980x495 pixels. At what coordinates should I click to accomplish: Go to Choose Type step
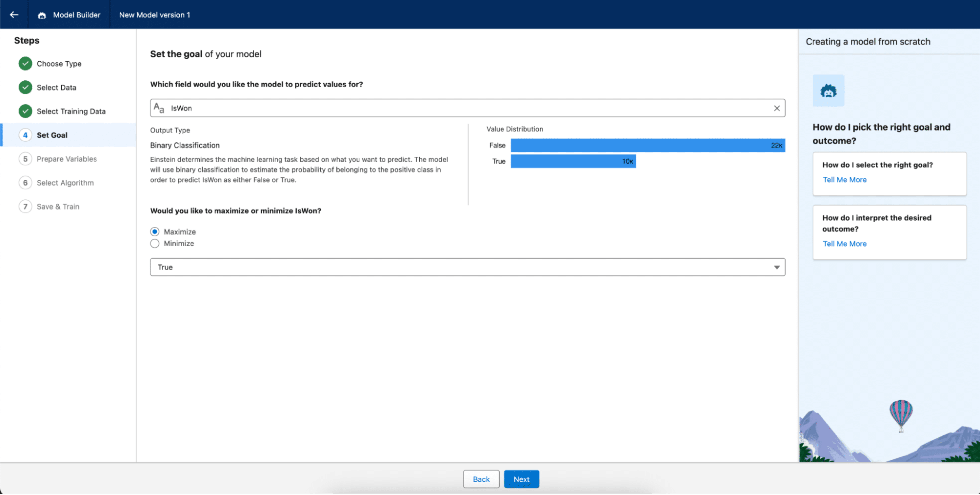pyautogui.click(x=59, y=63)
